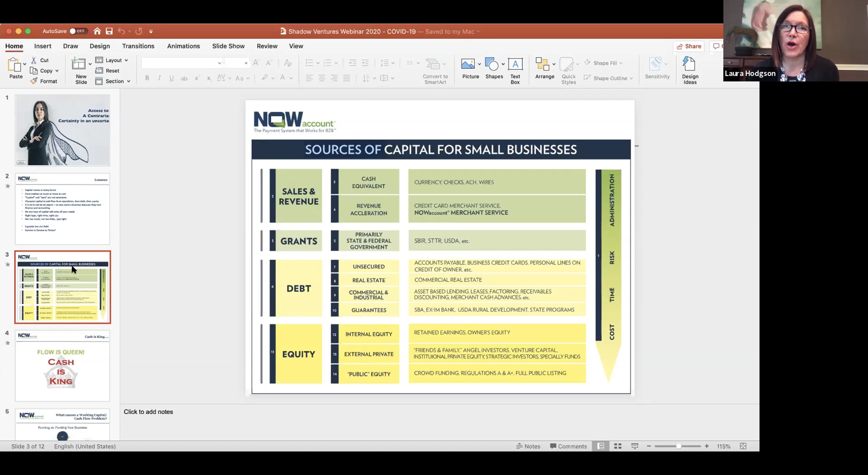The width and height of the screenshot is (868, 475).
Task: Toggle the Notes pane button
Action: tap(528, 446)
